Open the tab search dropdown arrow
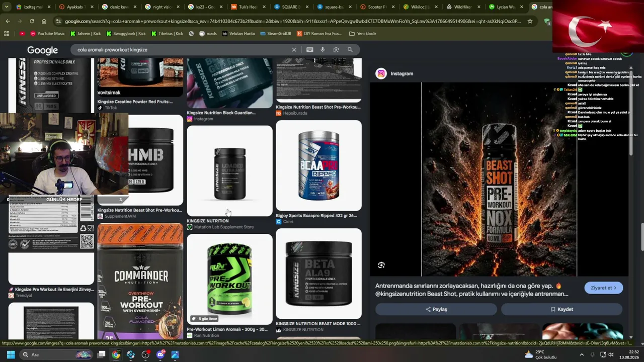This screenshot has height=362, width=644. pos(7,7)
